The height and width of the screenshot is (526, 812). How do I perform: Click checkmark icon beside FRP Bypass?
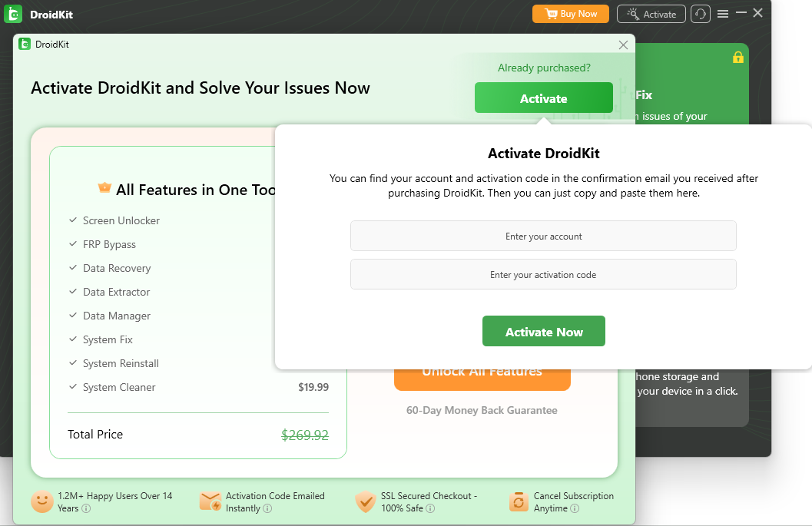(x=73, y=244)
